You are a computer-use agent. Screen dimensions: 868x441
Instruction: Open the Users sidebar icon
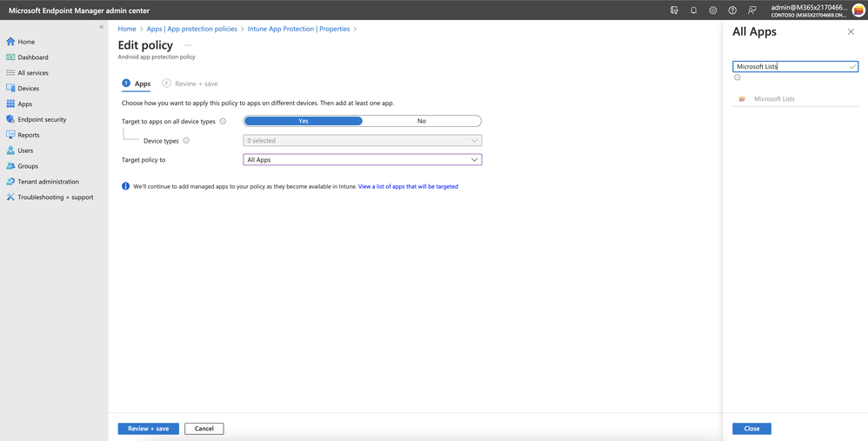point(10,150)
